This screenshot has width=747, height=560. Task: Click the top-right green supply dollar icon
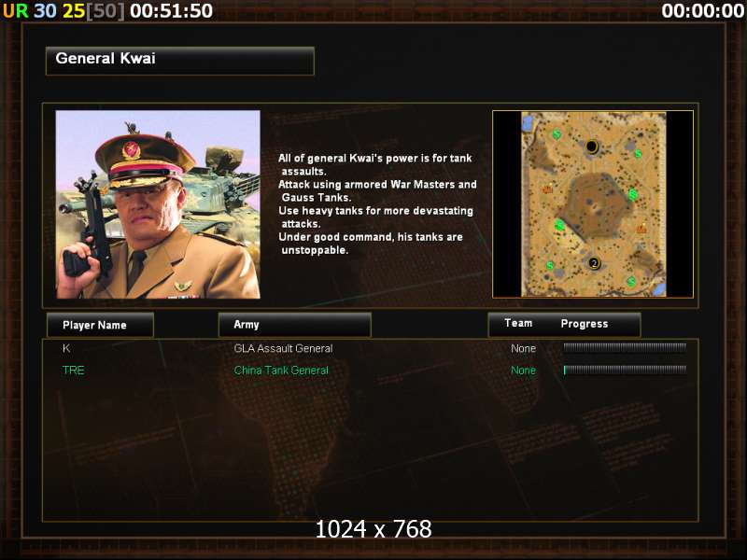(638, 153)
